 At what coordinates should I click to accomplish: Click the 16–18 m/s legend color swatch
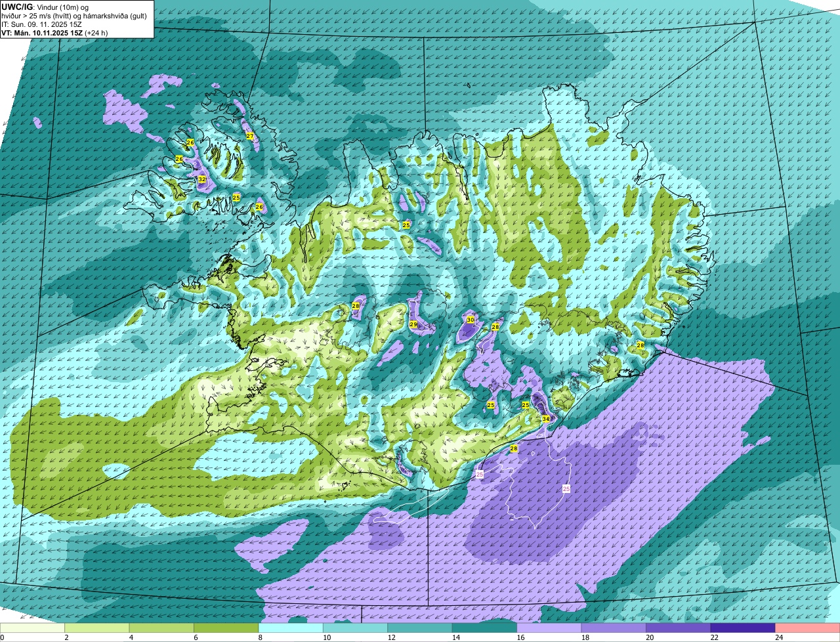pos(549,628)
